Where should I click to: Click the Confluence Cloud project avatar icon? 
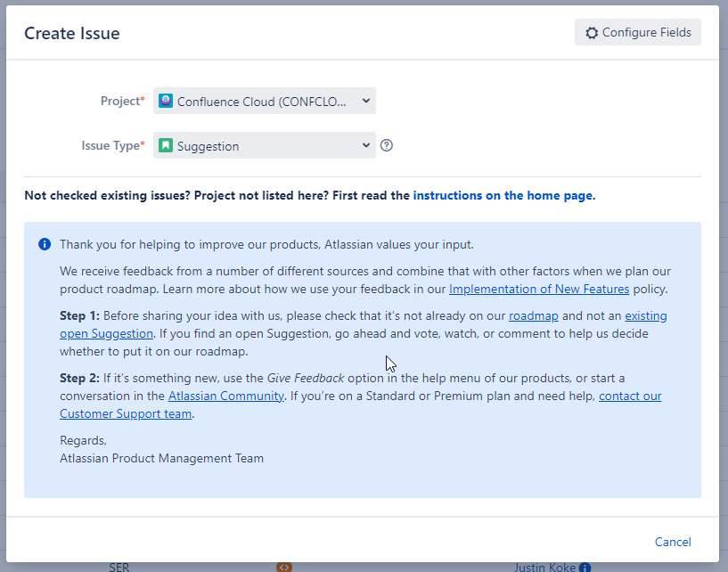(x=165, y=101)
